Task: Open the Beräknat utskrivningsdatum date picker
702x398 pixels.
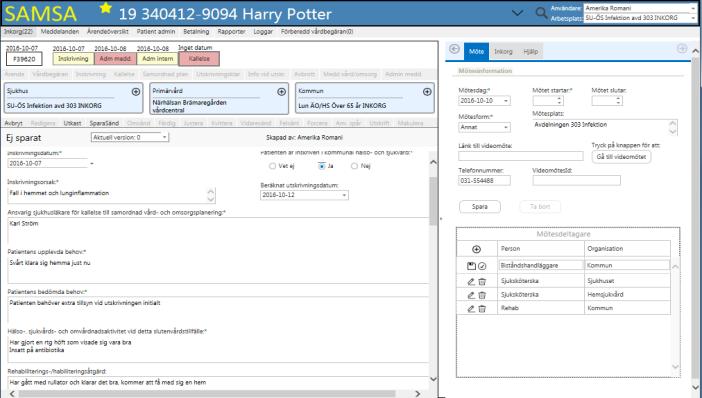Action: tap(344, 195)
